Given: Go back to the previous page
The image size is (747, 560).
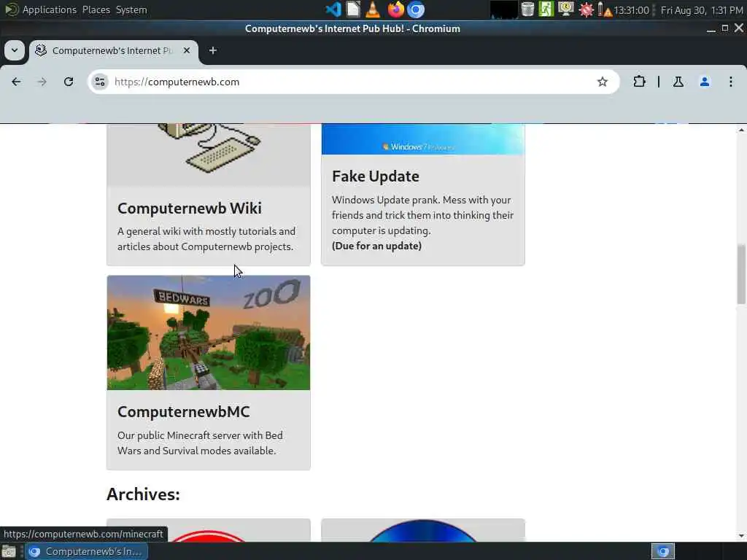Looking at the screenshot, I should click(16, 82).
